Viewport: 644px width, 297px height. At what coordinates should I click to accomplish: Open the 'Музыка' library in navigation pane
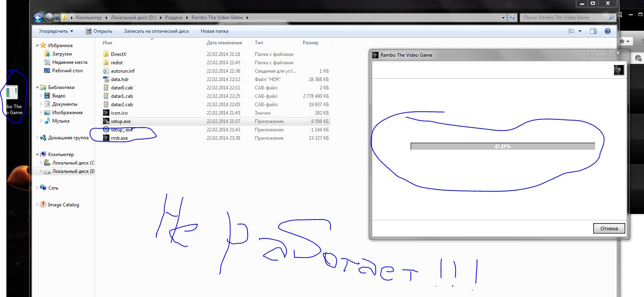[61, 121]
